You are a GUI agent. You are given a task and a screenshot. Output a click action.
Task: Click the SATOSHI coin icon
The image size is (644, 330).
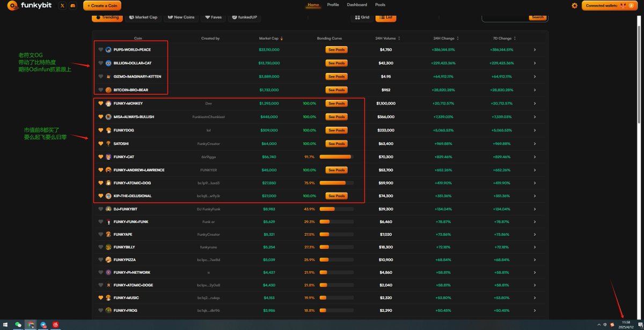(x=108, y=143)
